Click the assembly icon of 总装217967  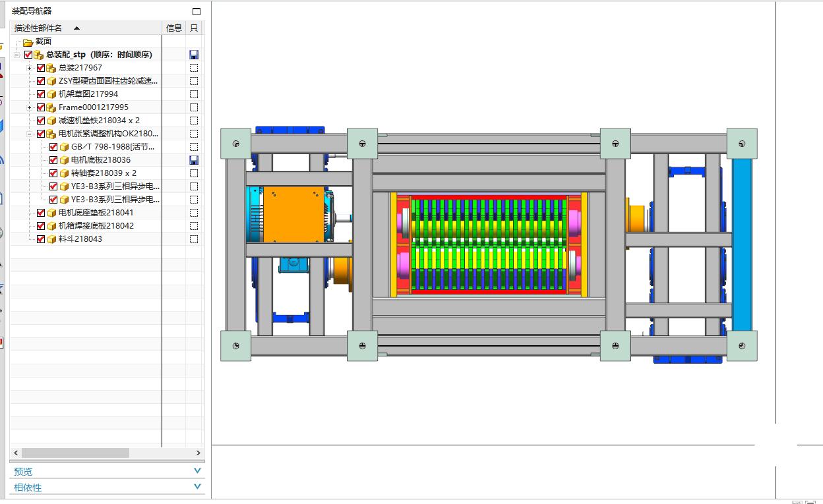pyautogui.click(x=51, y=68)
